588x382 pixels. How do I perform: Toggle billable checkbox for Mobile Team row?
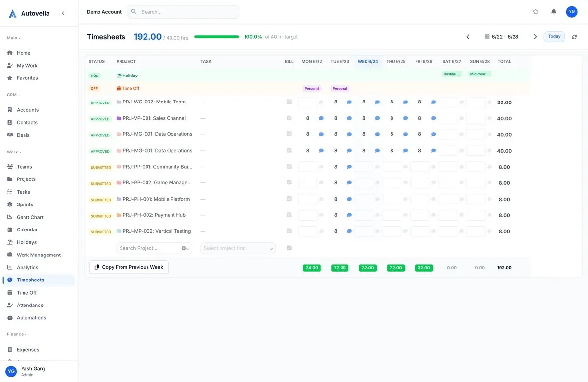tap(289, 102)
